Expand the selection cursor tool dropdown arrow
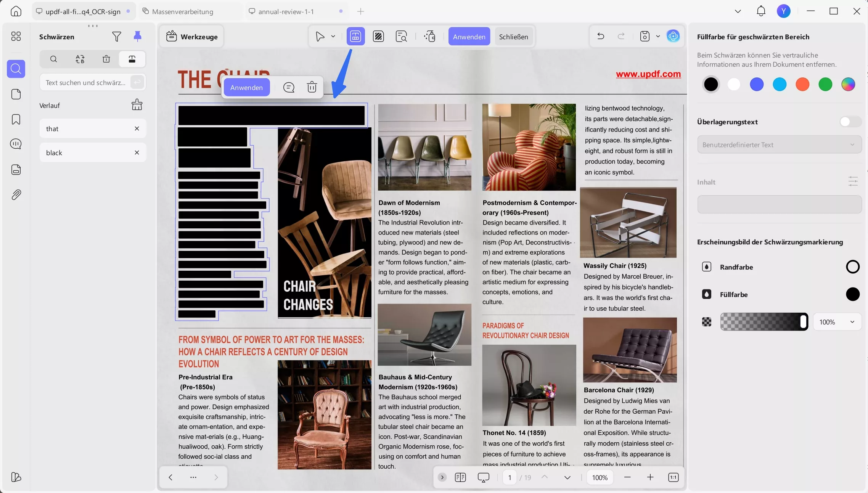868x493 pixels. pos(333,37)
